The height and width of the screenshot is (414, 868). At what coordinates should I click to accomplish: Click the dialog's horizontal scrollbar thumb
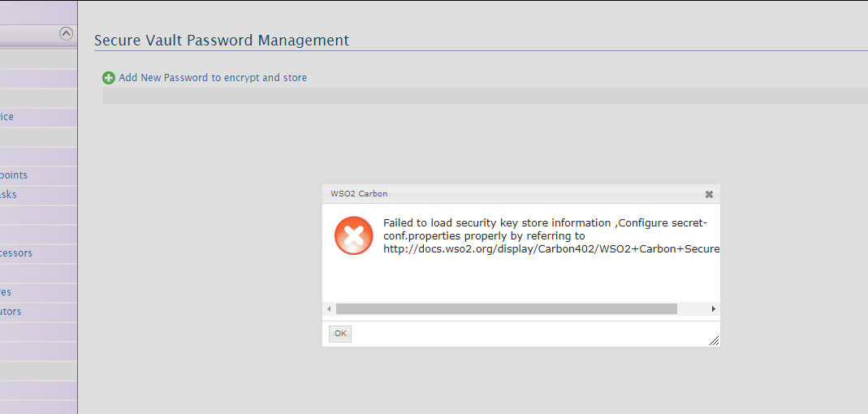pyautogui.click(x=506, y=309)
